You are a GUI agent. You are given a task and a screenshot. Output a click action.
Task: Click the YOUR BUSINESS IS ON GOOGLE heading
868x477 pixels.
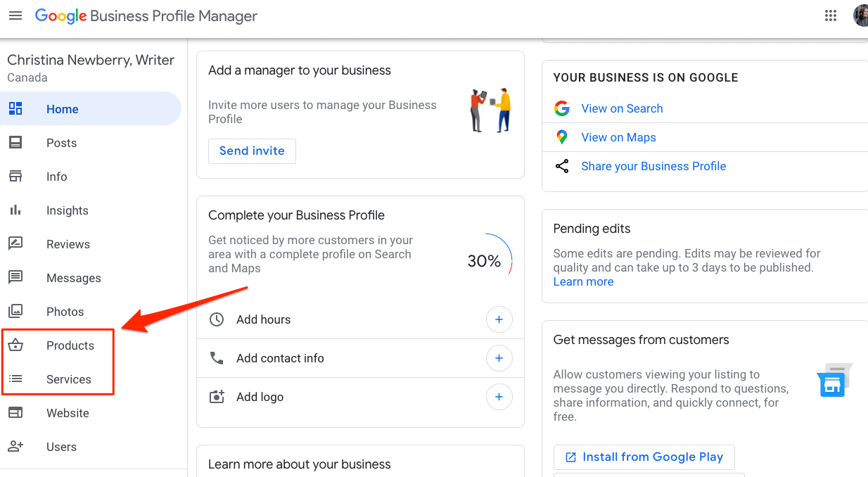point(646,77)
